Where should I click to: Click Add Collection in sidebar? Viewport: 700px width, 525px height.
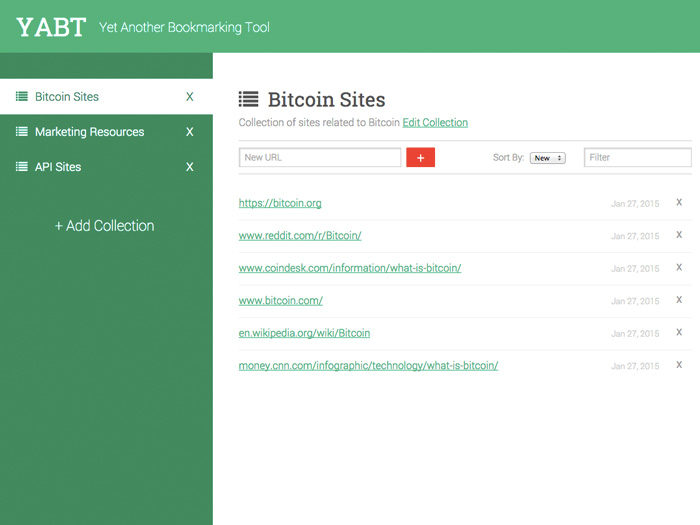tap(104, 226)
